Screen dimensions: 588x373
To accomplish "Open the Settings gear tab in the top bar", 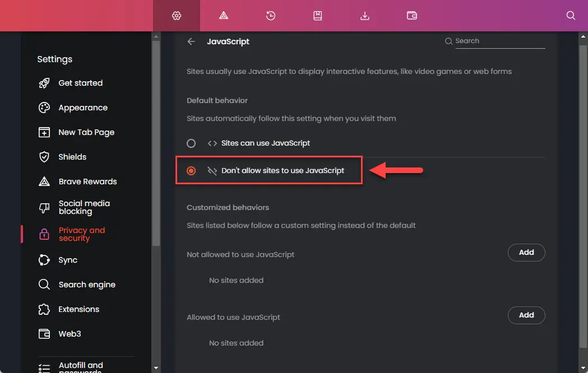I will point(176,15).
